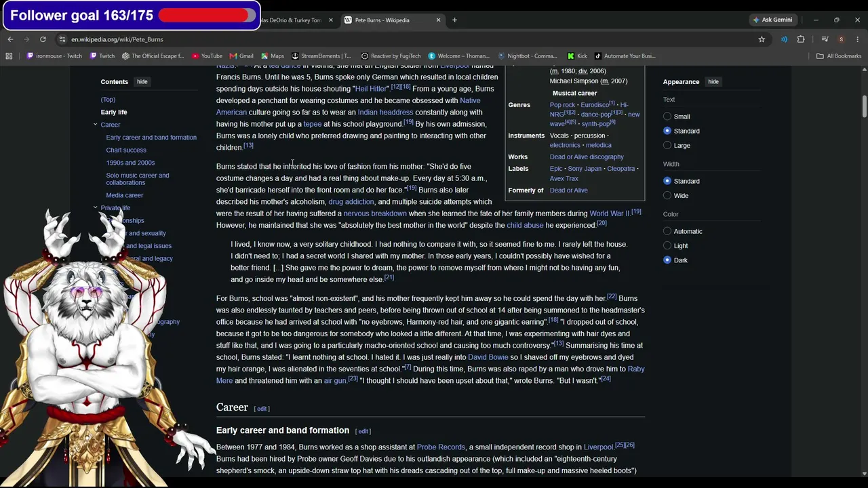Reload the Pete Burns page
868x488 pixels.
point(43,39)
